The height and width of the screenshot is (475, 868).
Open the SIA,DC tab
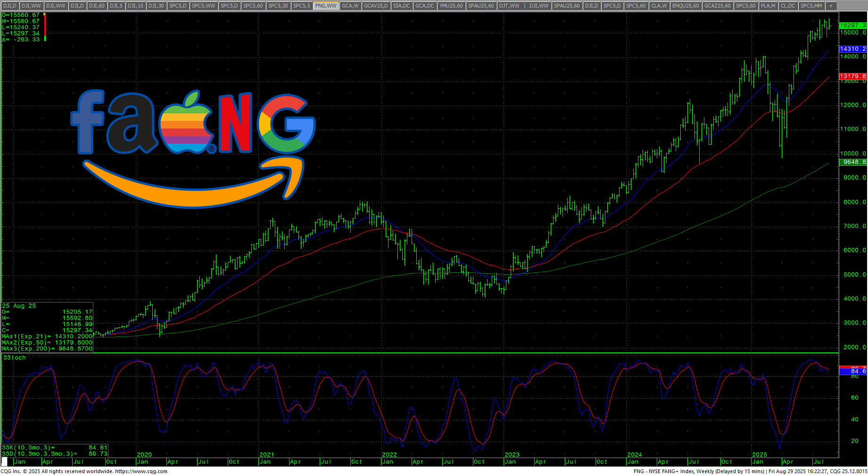tap(402, 6)
